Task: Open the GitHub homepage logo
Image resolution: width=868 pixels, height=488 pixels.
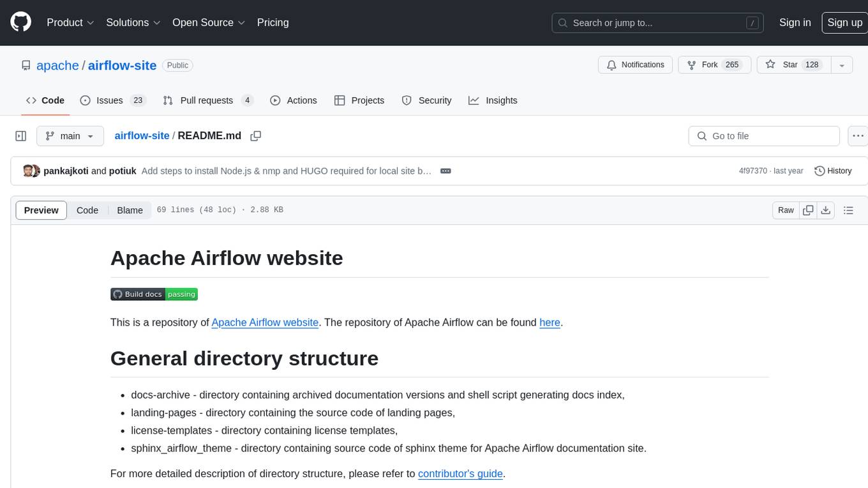Action: pyautogui.click(x=21, y=22)
